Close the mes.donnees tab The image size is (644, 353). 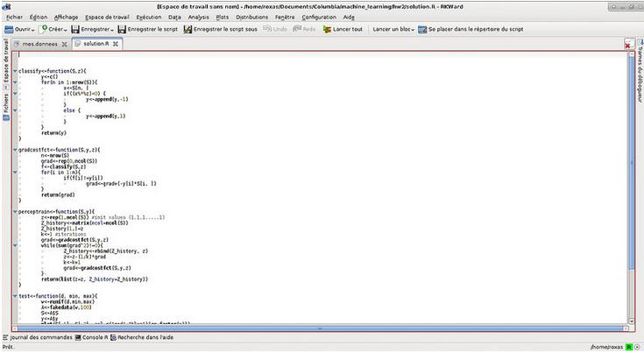pos(65,44)
